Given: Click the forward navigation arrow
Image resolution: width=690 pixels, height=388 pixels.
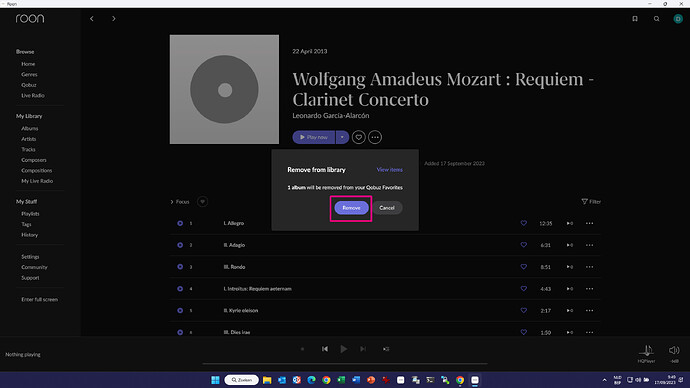Looking at the screenshot, I should [x=114, y=18].
